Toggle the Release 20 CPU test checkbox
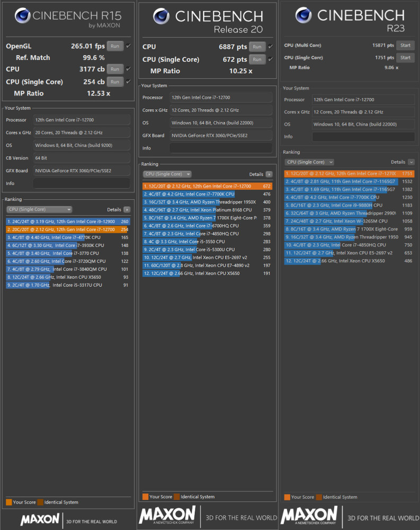The image size is (420, 530). point(271,47)
